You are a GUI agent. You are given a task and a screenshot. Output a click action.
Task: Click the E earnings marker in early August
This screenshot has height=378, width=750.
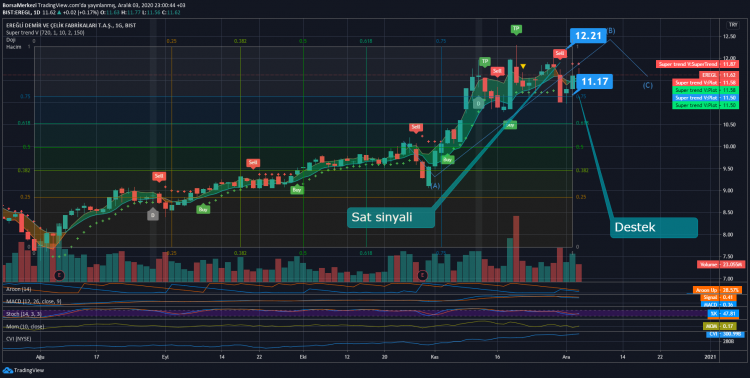[x=59, y=275]
